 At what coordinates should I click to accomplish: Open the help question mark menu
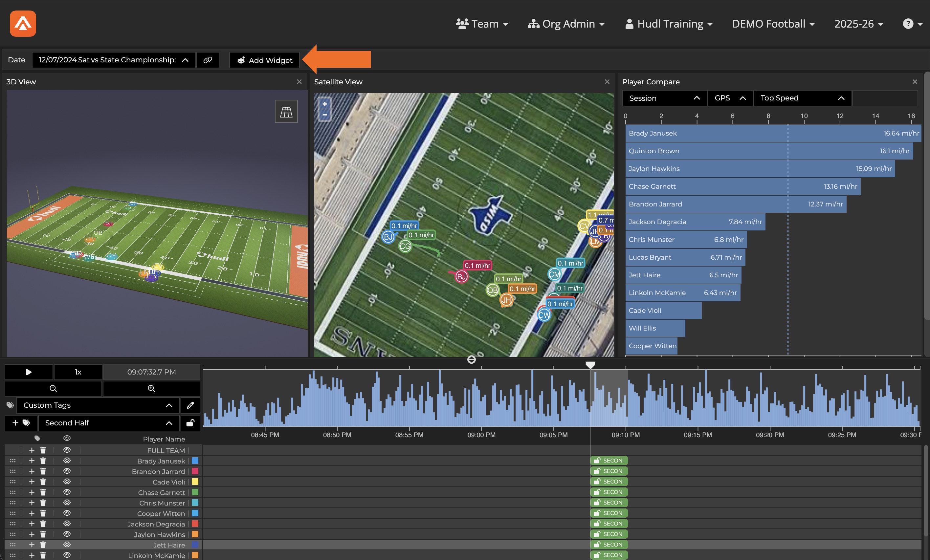[912, 24]
